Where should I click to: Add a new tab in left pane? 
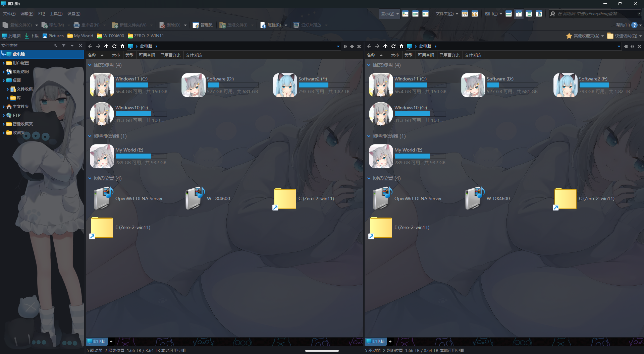[111, 342]
